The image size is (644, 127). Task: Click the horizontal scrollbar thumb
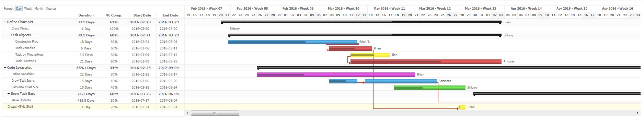[x=215, y=113]
